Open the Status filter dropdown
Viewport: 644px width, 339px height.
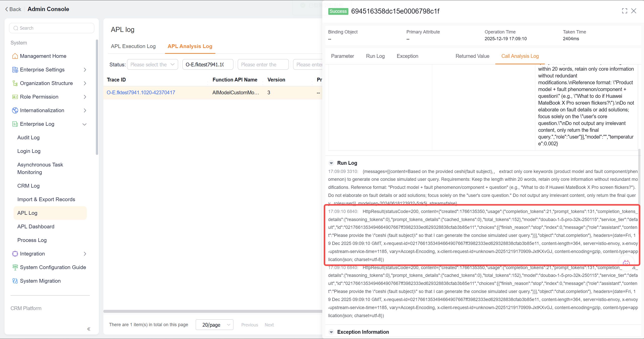152,65
